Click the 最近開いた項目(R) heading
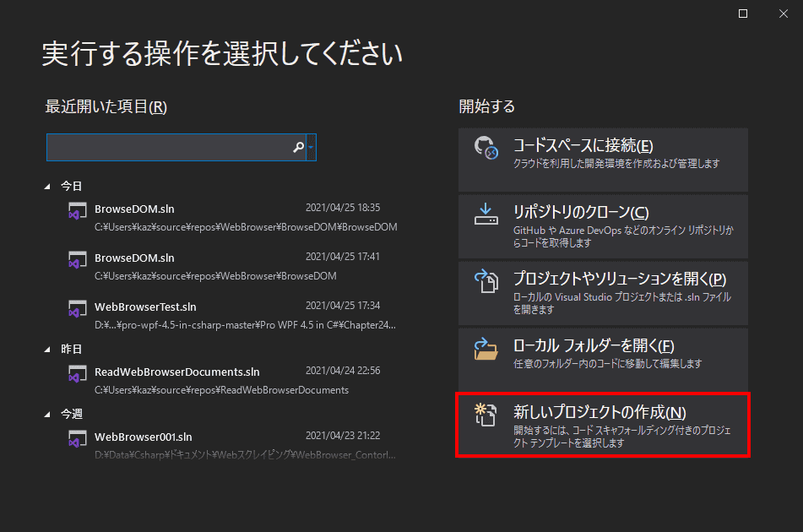The width and height of the screenshot is (803, 532). coord(106,106)
